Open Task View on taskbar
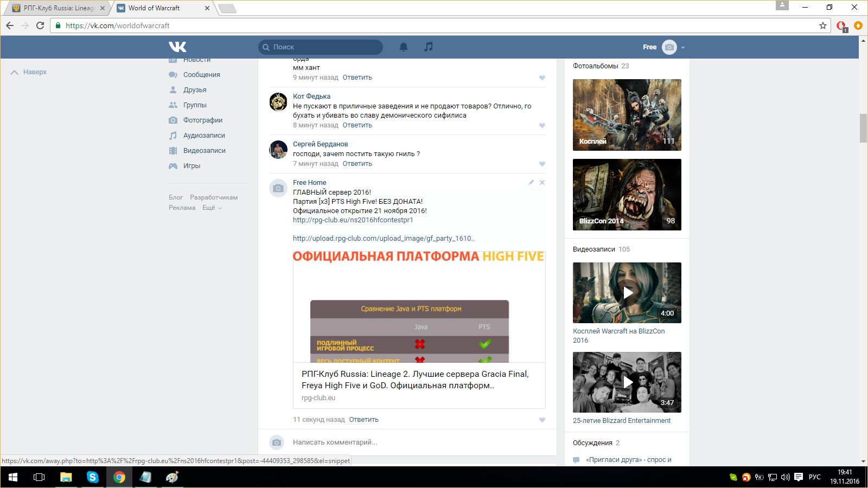Image resolution: width=868 pixels, height=488 pixels. [39, 477]
